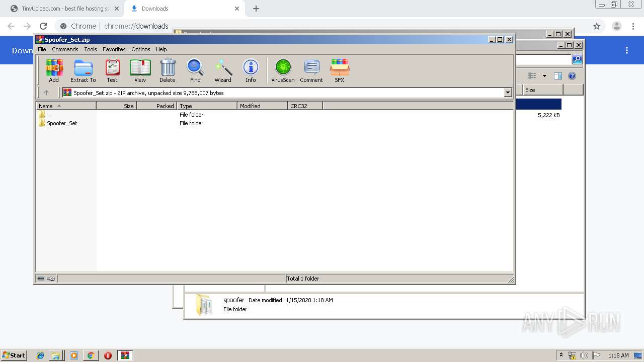The image size is (644, 362).
Task: Run VirusScan on the archive
Action: [x=283, y=70]
